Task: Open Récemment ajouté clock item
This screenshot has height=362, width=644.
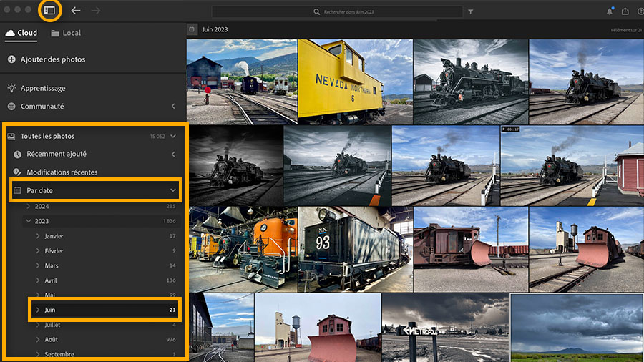Action: tap(57, 154)
